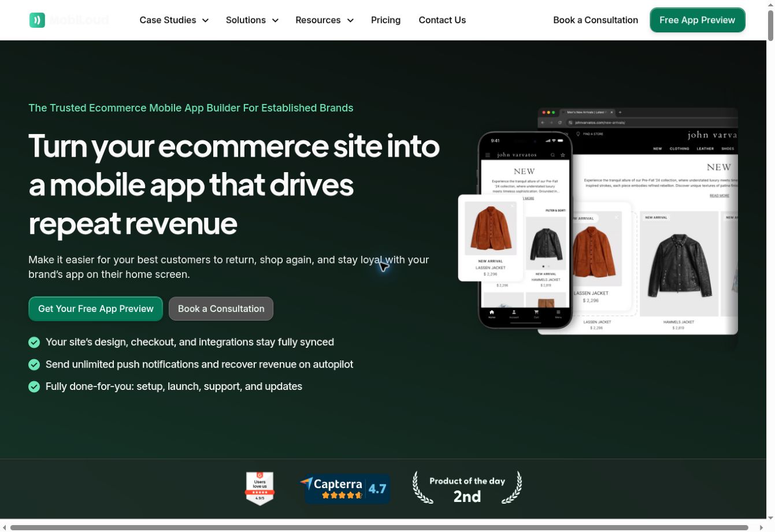The width and height of the screenshot is (775, 532).
Task: Click the checkmark icon beside push notifications line
Action: [34, 364]
